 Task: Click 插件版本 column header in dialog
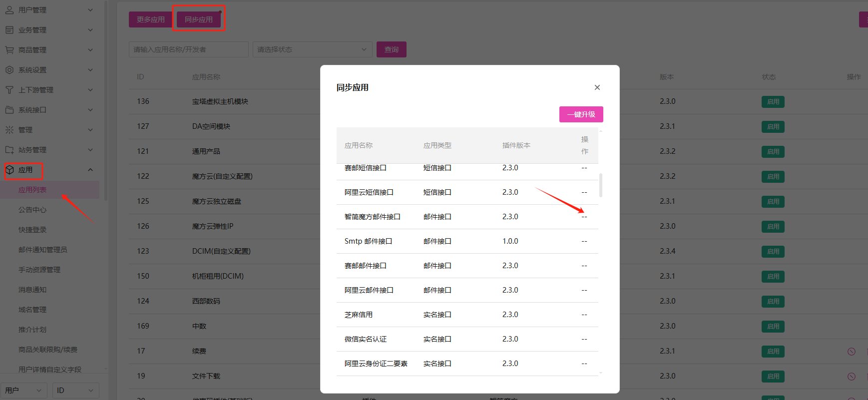516,145
